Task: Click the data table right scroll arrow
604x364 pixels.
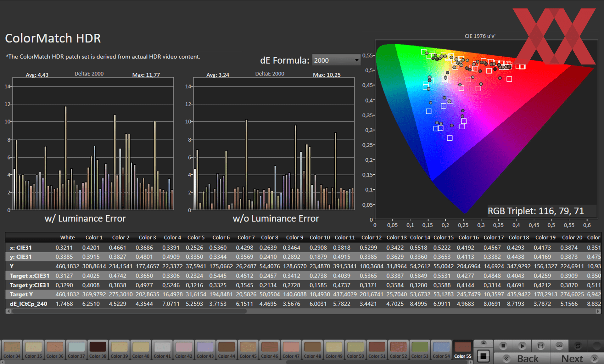Action: [598, 311]
